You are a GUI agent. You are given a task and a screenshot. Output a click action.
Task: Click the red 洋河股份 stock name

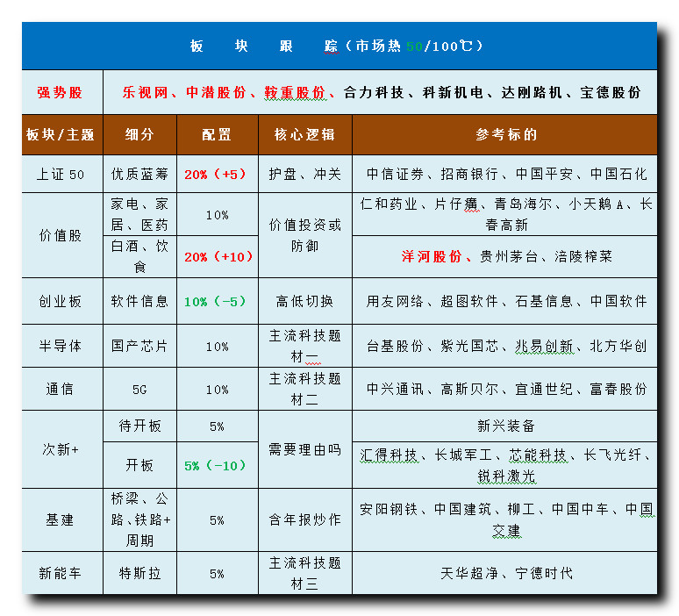(x=432, y=256)
